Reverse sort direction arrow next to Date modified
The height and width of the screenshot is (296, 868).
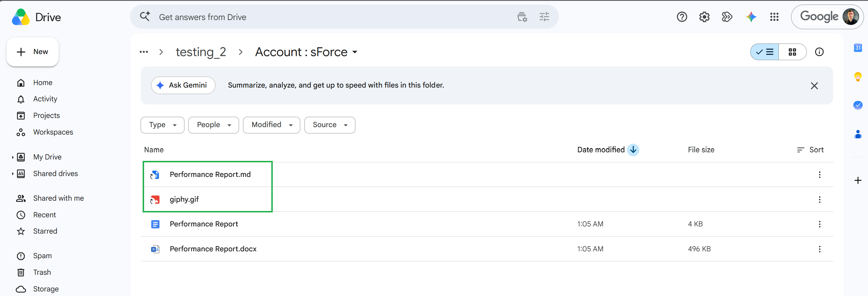[633, 149]
